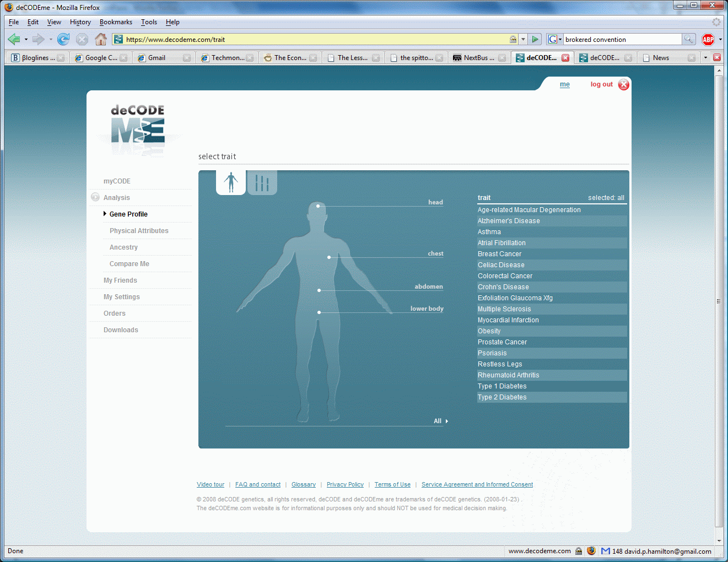Open the Edit menu

pos(33,22)
